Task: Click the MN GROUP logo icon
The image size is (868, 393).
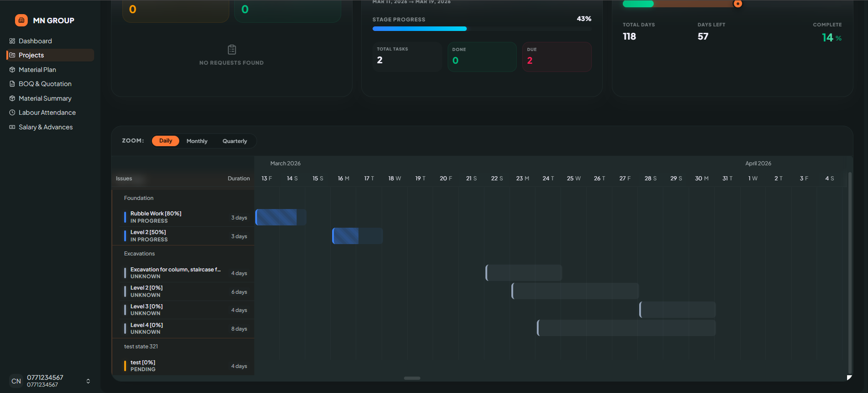Action: click(x=21, y=20)
